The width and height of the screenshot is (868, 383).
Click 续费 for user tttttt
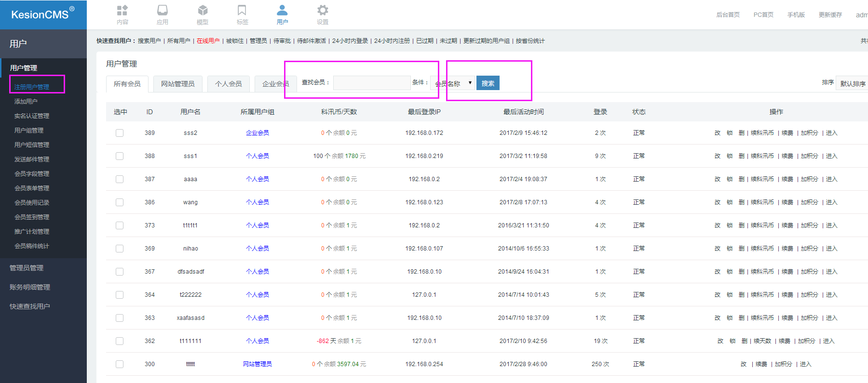coord(761,364)
